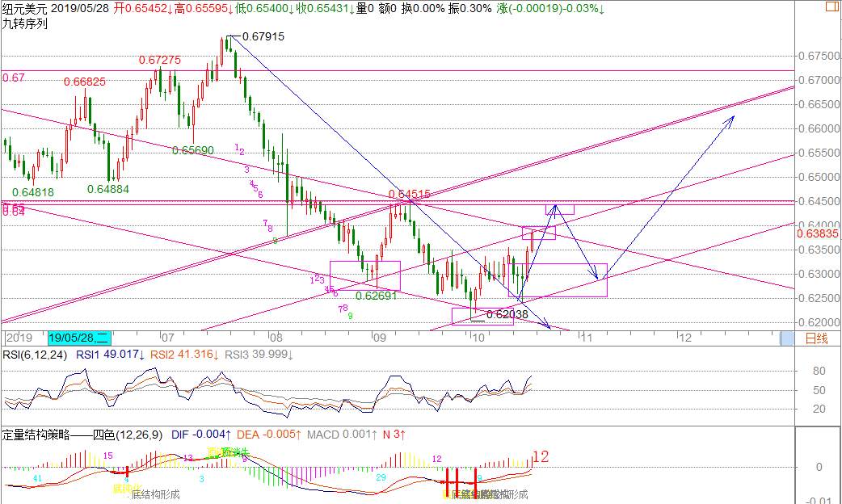Click the 0.67275 peak label
Image resolution: width=842 pixels, height=504 pixels.
point(160,60)
